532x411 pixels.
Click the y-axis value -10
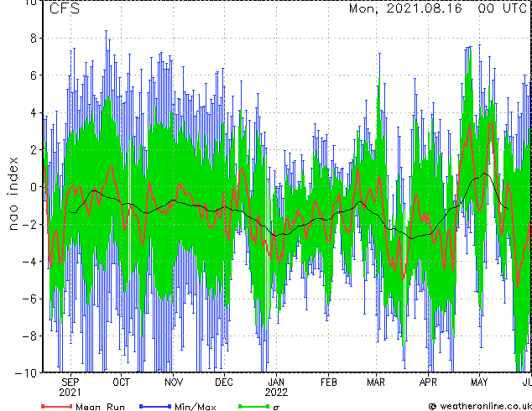click(x=25, y=373)
